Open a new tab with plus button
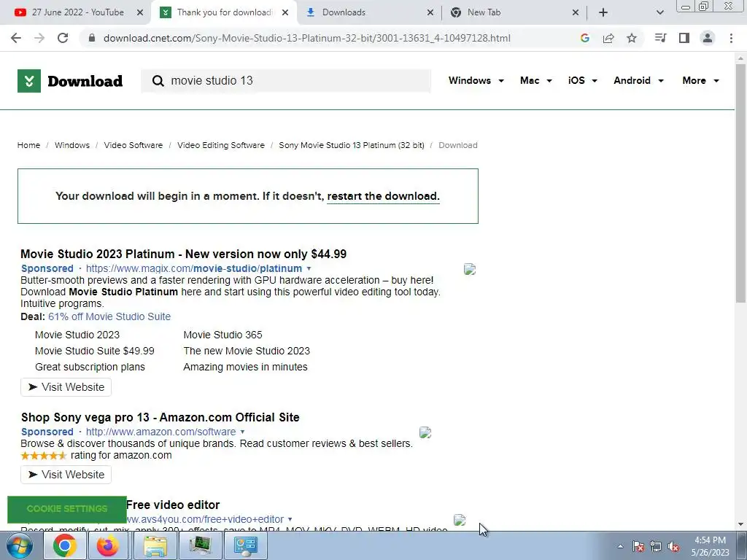The height and width of the screenshot is (560, 747). [603, 12]
